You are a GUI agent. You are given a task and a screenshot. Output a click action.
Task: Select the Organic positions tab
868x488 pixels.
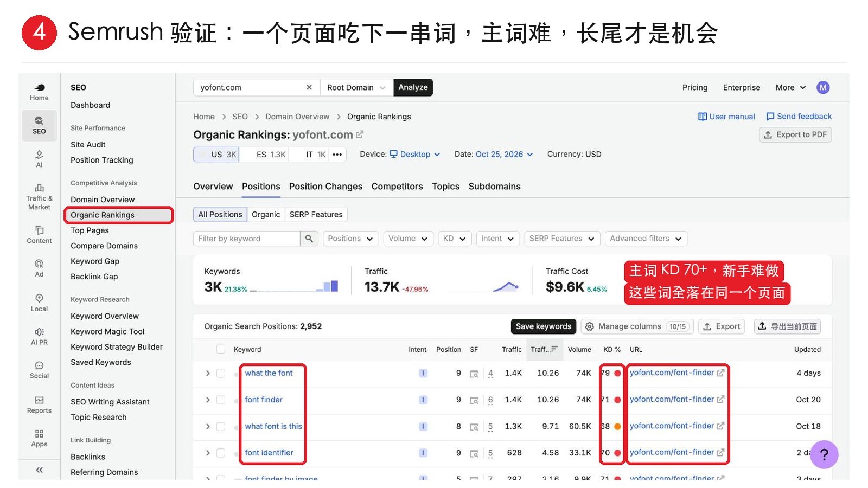coord(266,215)
